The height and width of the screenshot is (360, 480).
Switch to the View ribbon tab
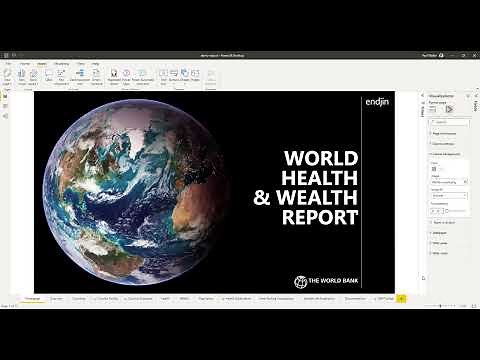click(81, 64)
